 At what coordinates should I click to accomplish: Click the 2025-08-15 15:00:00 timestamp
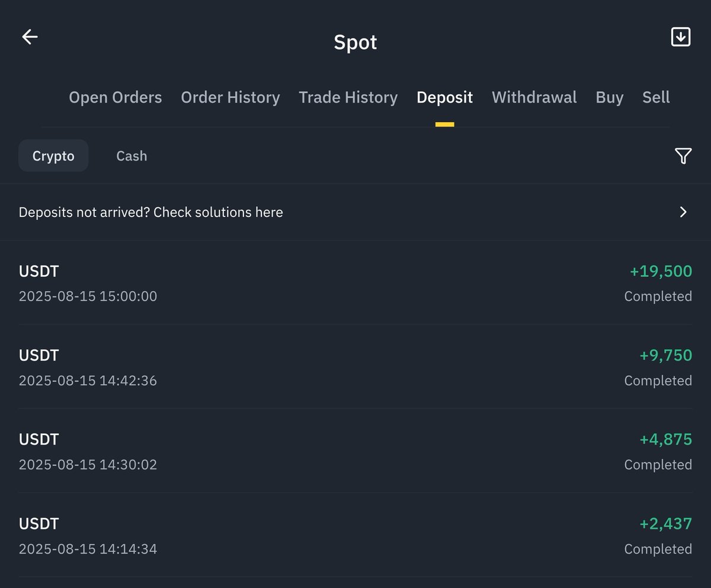coord(88,296)
